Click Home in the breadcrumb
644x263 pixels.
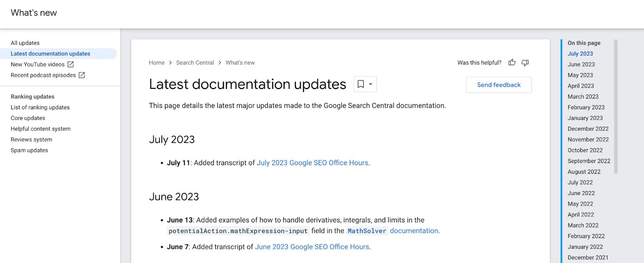click(x=157, y=63)
